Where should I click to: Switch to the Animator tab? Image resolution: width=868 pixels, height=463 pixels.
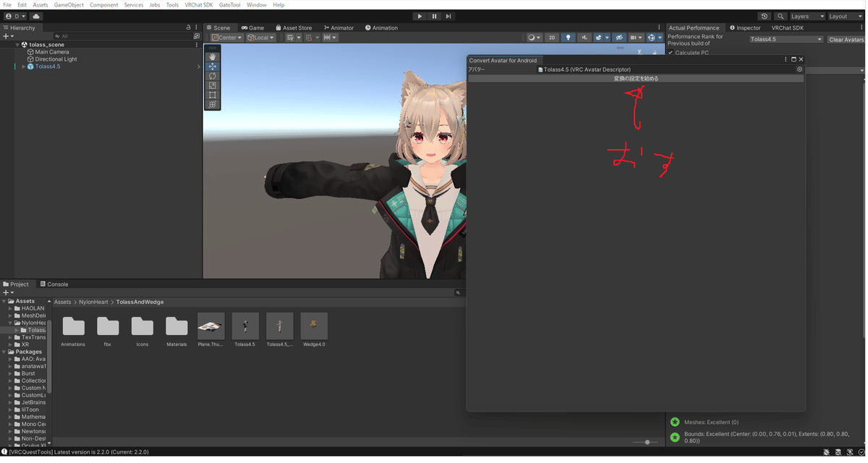(339, 27)
